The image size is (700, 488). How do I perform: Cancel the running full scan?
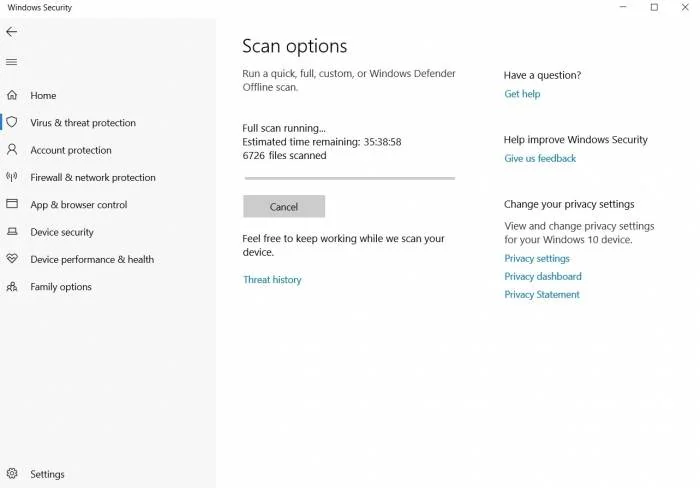tap(284, 206)
